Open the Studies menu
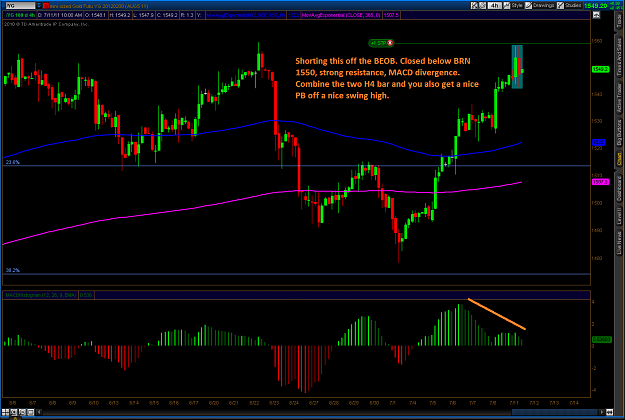Viewport: 625px width, 420px height. (x=573, y=5)
